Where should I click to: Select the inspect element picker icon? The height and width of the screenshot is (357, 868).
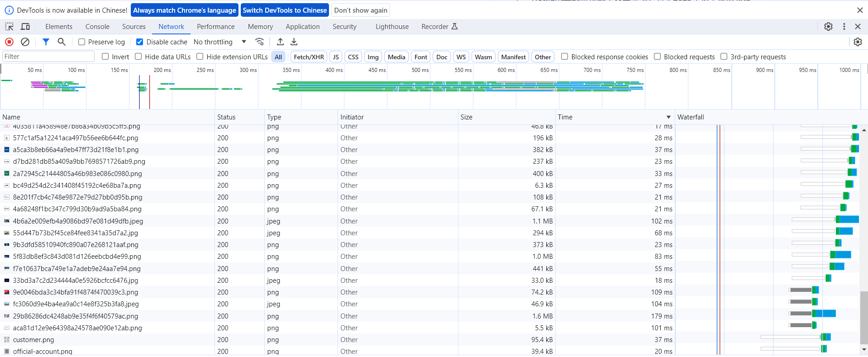tap(9, 27)
